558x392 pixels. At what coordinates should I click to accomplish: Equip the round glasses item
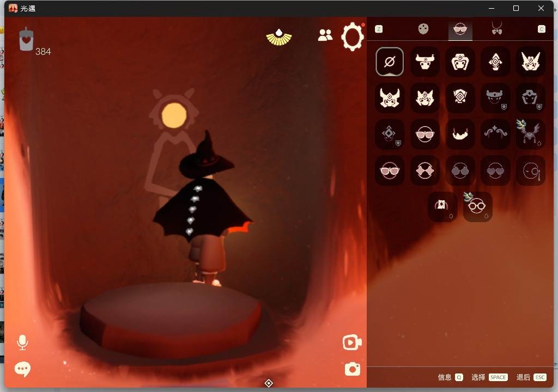(x=477, y=207)
